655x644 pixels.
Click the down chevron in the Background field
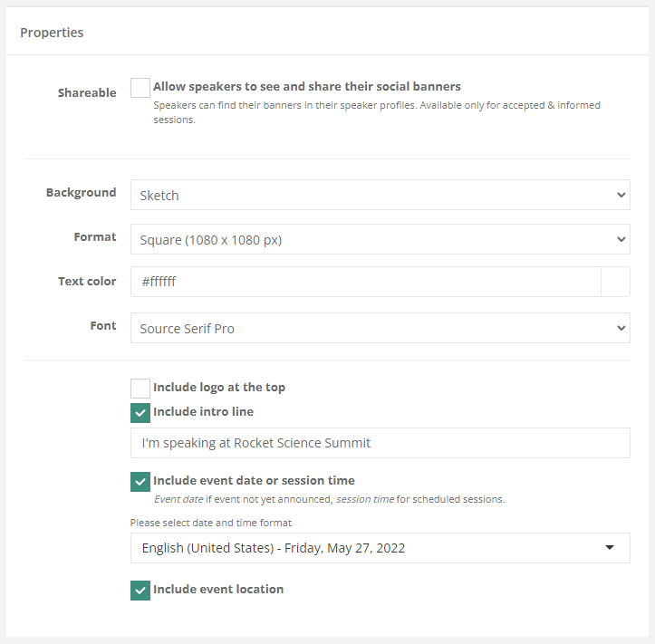click(621, 195)
